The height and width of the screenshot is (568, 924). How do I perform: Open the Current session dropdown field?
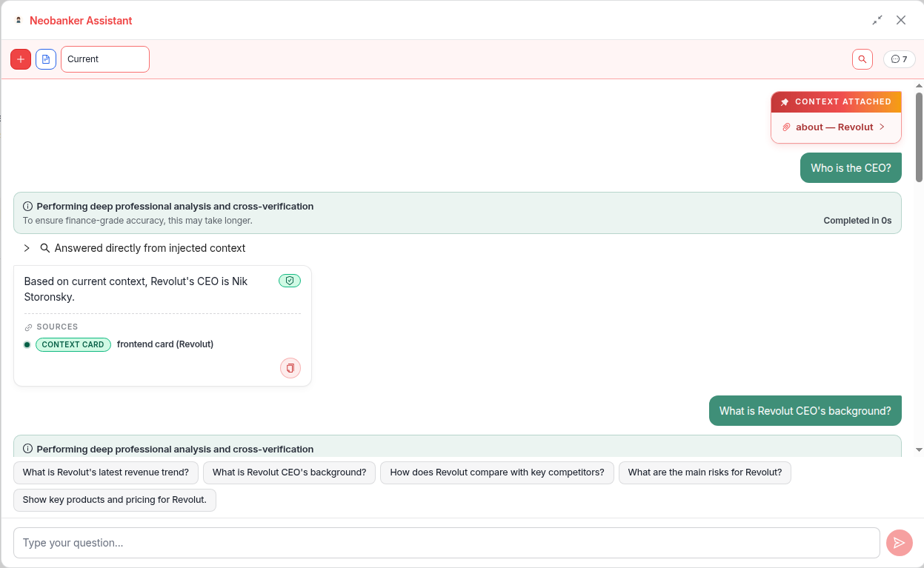(x=104, y=59)
